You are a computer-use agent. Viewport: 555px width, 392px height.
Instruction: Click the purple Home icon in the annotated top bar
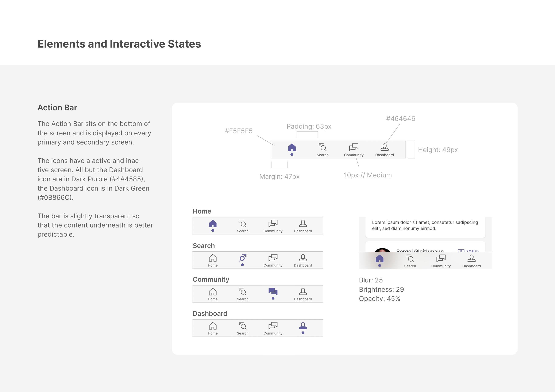pyautogui.click(x=292, y=148)
